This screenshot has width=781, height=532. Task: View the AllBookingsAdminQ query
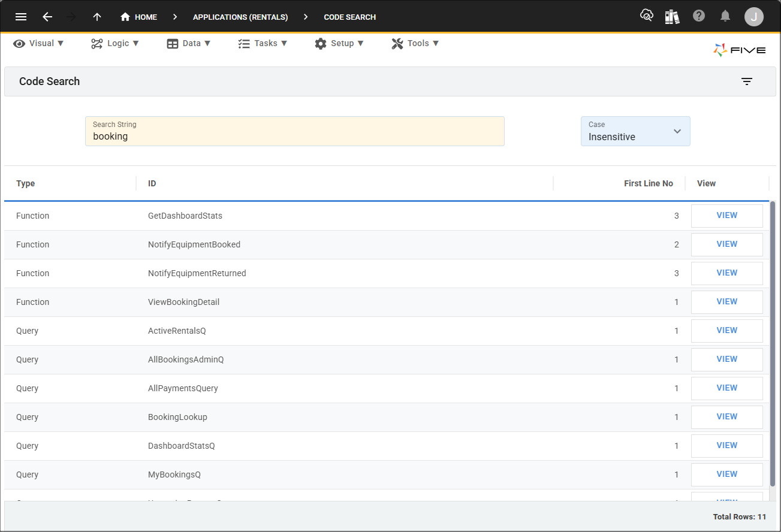click(x=727, y=359)
